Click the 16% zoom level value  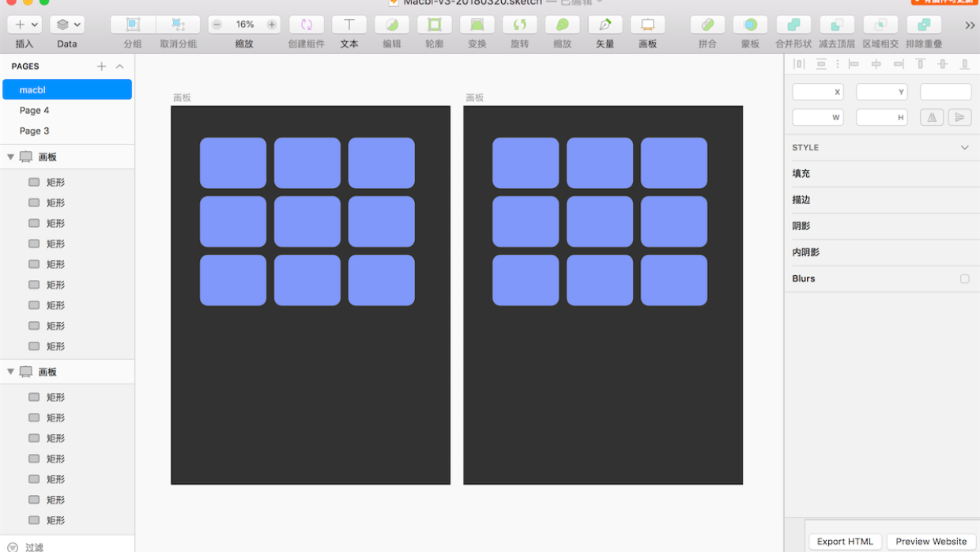coord(245,25)
